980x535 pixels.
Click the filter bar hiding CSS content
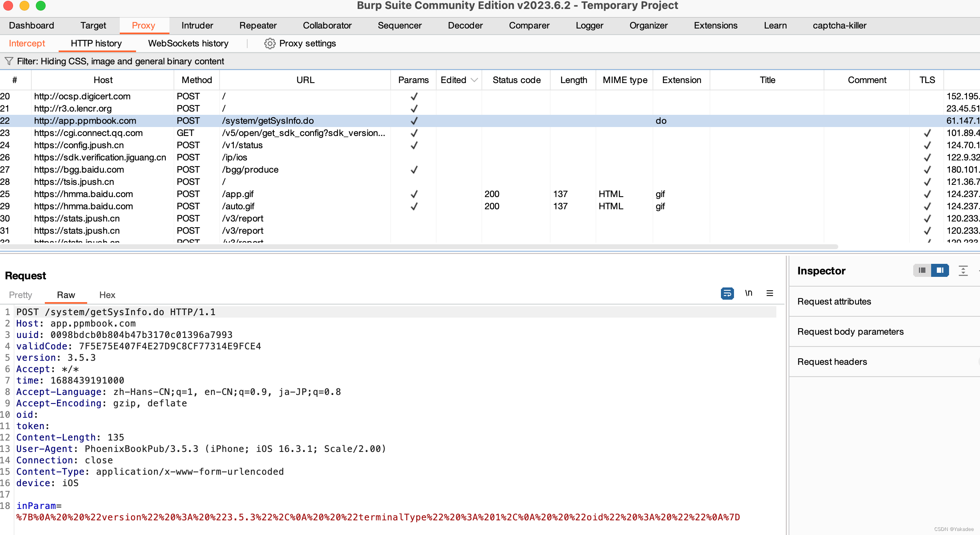[120, 61]
